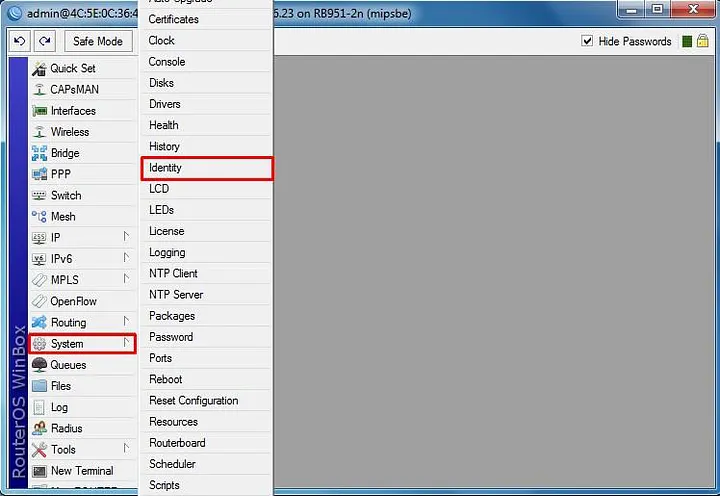Screen dimensions: 720x496
Task: Expand the Routing submenu arrow
Action: point(126,321)
